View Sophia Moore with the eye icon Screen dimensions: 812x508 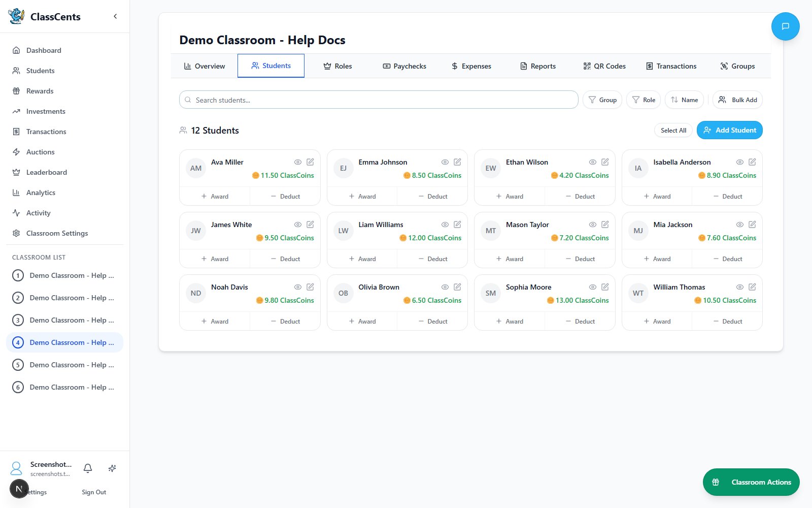[x=593, y=287]
